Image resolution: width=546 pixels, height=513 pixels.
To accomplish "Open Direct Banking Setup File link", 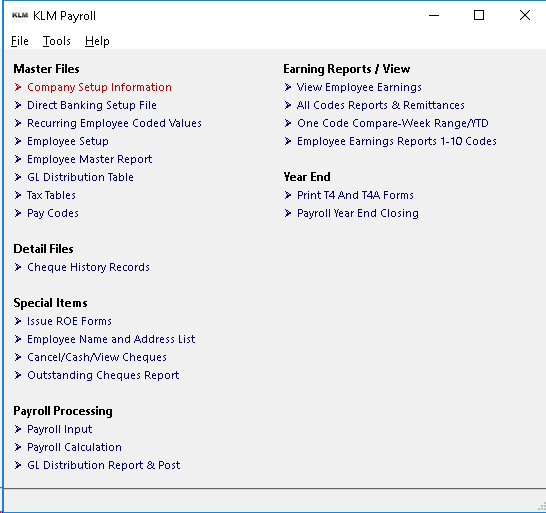I will point(92,105).
